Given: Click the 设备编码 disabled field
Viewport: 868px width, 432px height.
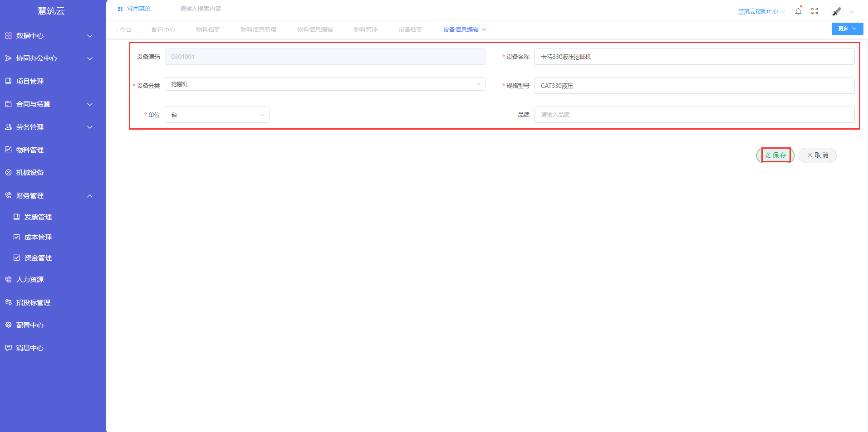Looking at the screenshot, I should click(x=325, y=57).
